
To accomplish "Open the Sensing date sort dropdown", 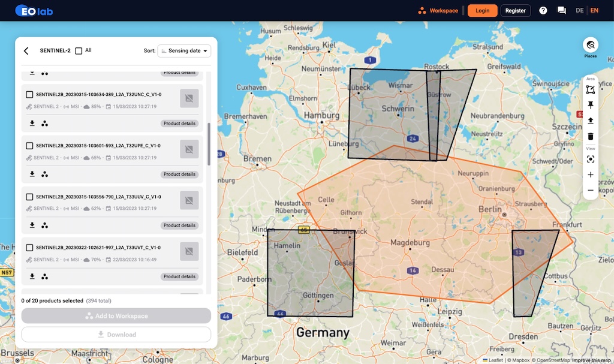I will (184, 51).
